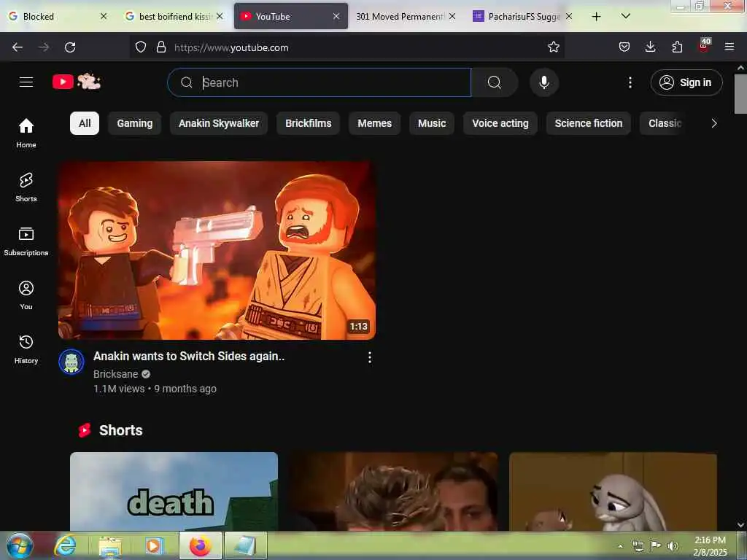Click the Sign in button

pyautogui.click(x=686, y=82)
